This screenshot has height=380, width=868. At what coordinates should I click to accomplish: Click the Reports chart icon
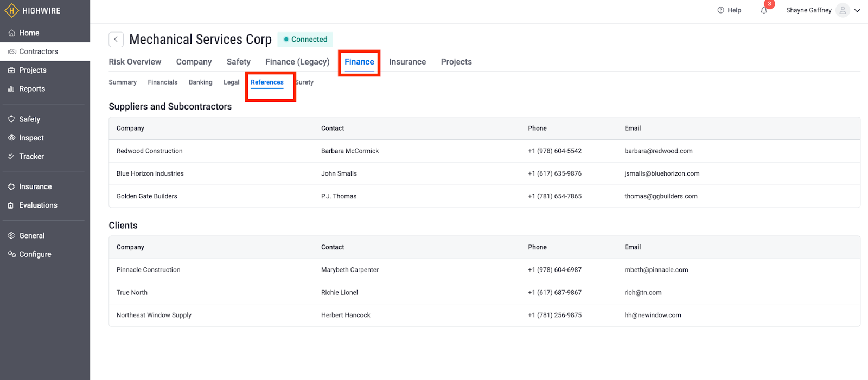11,89
